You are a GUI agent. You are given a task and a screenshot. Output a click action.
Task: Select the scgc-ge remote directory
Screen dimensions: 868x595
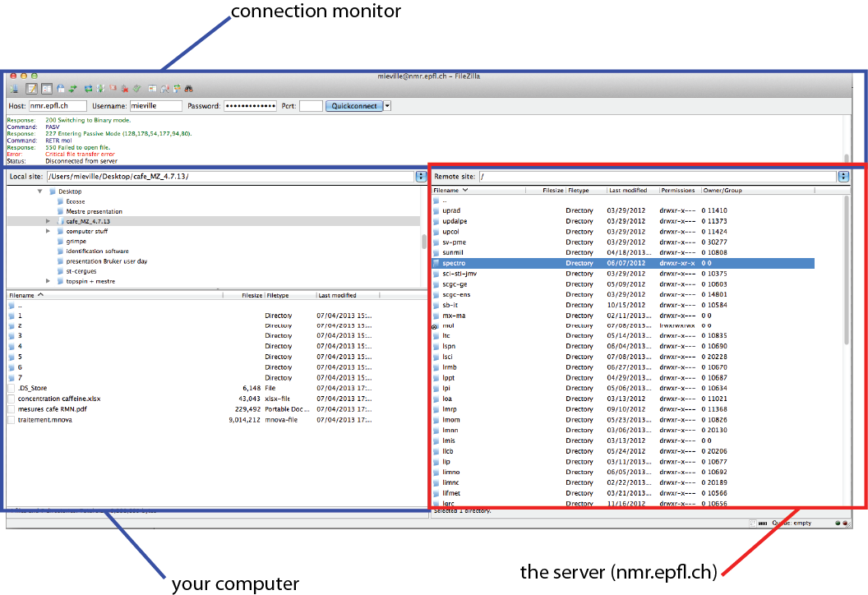pos(623,284)
